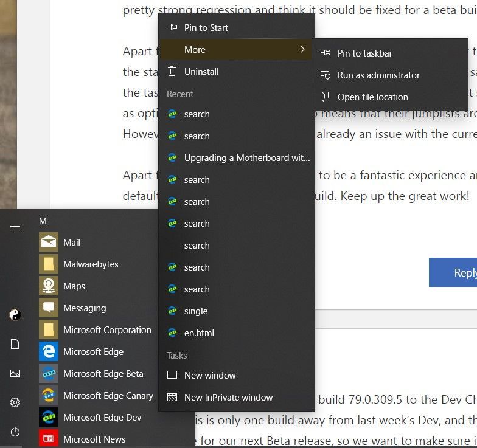
Task: Expand the Start menu hamburger button
Action: [15, 226]
